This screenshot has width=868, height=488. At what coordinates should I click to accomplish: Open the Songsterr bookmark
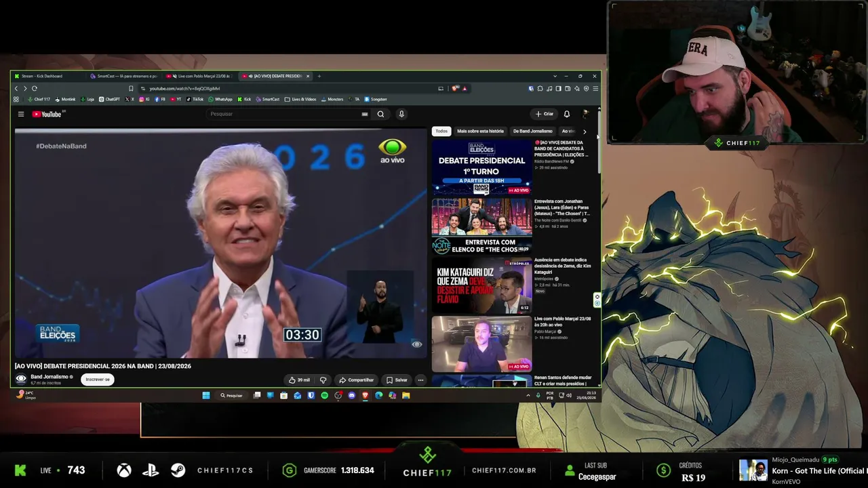tap(376, 100)
